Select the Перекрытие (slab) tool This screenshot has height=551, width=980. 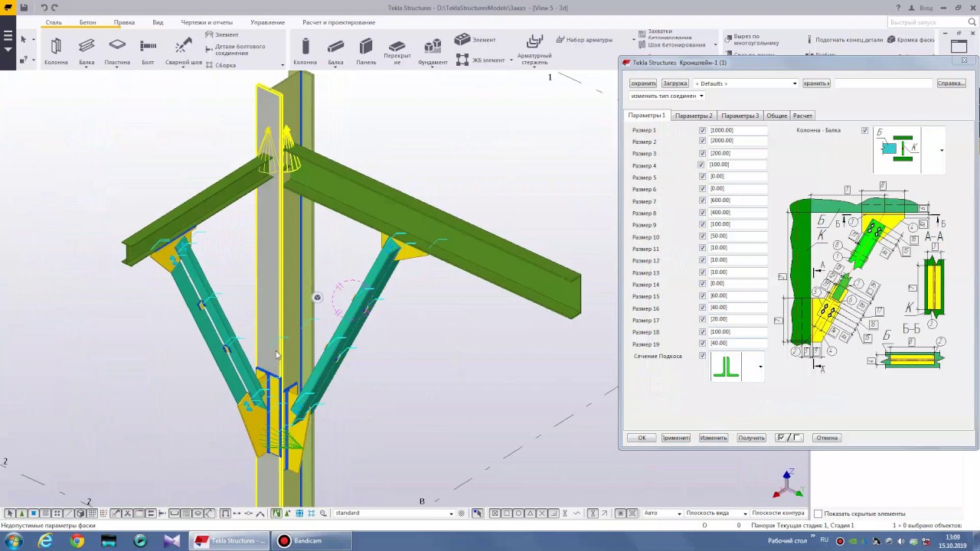pos(397,52)
